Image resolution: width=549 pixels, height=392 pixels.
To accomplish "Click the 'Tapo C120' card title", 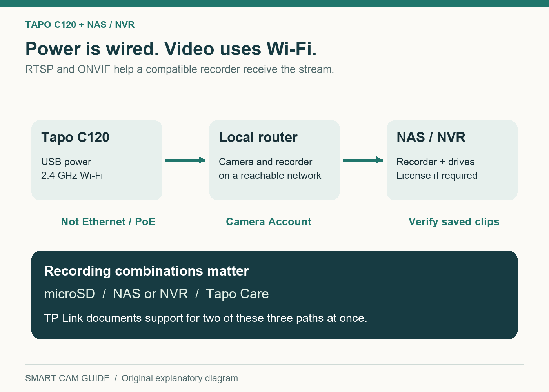I will pyautogui.click(x=75, y=138).
